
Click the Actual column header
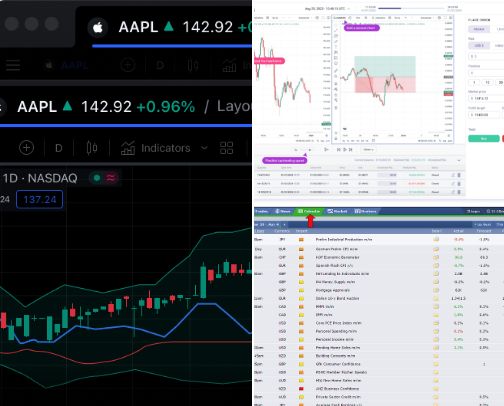[x=458, y=231]
